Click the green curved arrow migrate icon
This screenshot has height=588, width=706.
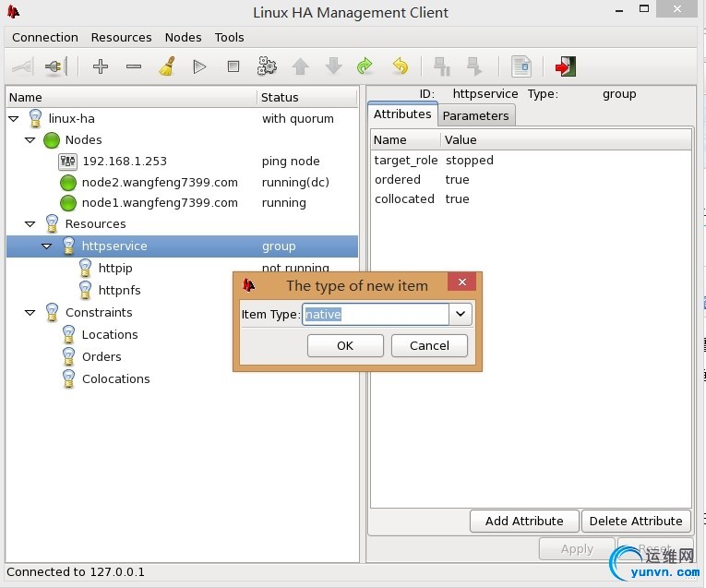(365, 66)
